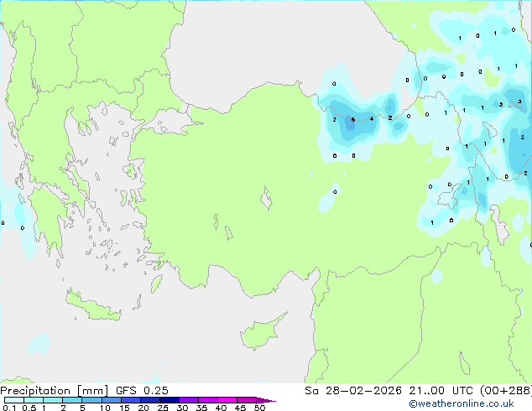Image resolution: width=532 pixels, height=411 pixels.
Task: Click the date "28-02-2026" text
Action: click(x=363, y=390)
